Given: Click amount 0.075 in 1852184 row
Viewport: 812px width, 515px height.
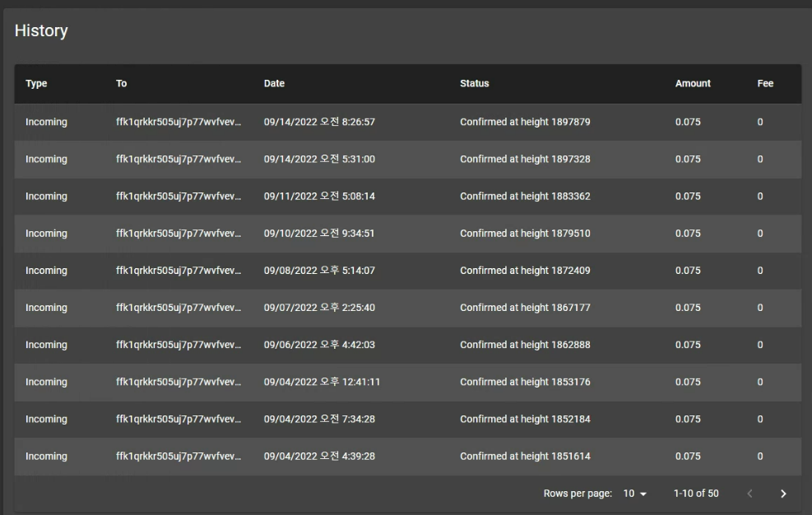Looking at the screenshot, I should pos(688,419).
